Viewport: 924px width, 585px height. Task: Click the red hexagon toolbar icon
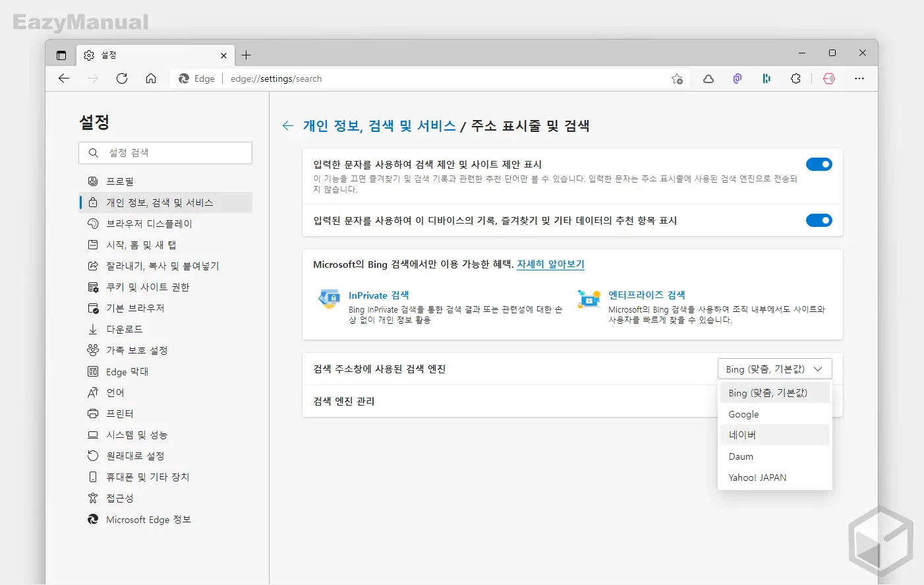tap(829, 78)
